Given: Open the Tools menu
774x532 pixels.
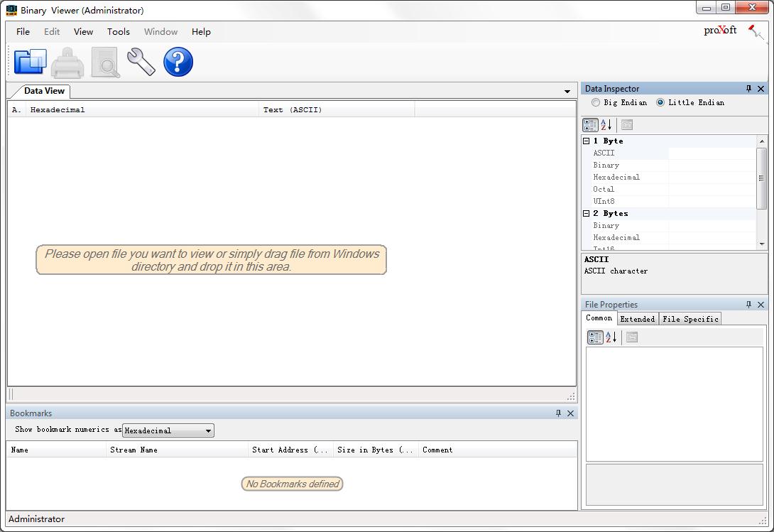Looking at the screenshot, I should (118, 32).
